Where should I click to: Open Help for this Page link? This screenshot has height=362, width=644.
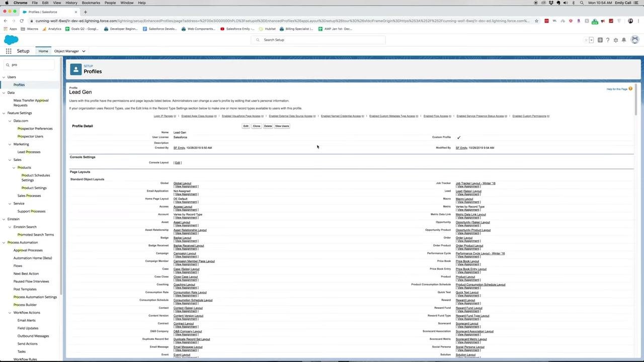tap(617, 89)
